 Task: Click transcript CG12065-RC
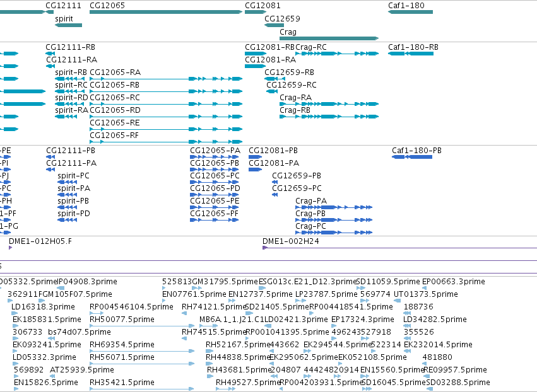tap(115, 98)
